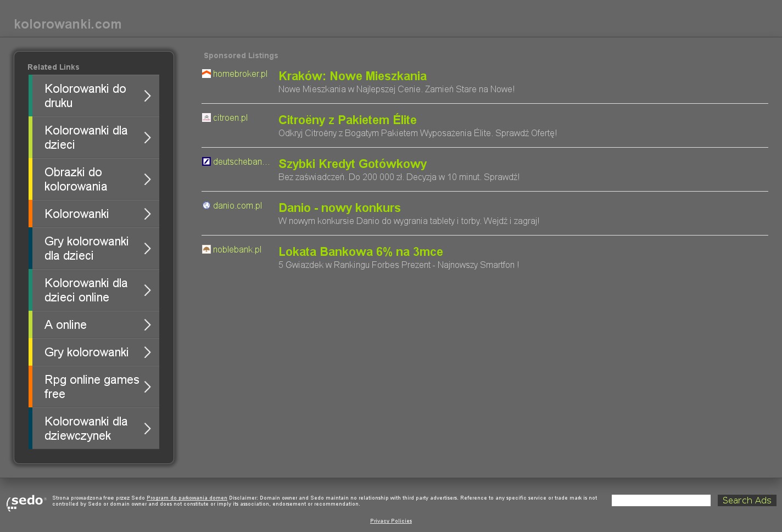This screenshot has height=532, width=782.
Task: Open Kolorowanki dla dziewczynek related link
Action: click(x=86, y=429)
